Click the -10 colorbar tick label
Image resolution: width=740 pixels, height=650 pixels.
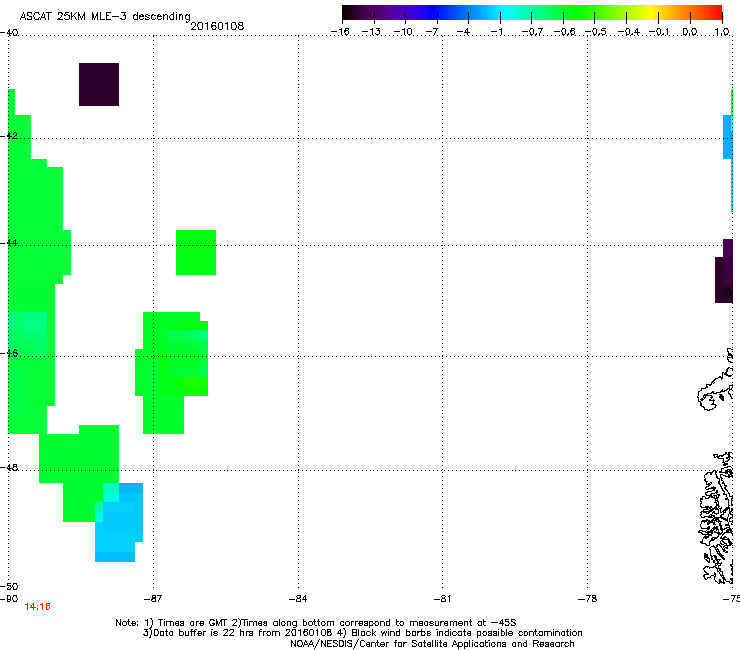(x=403, y=32)
